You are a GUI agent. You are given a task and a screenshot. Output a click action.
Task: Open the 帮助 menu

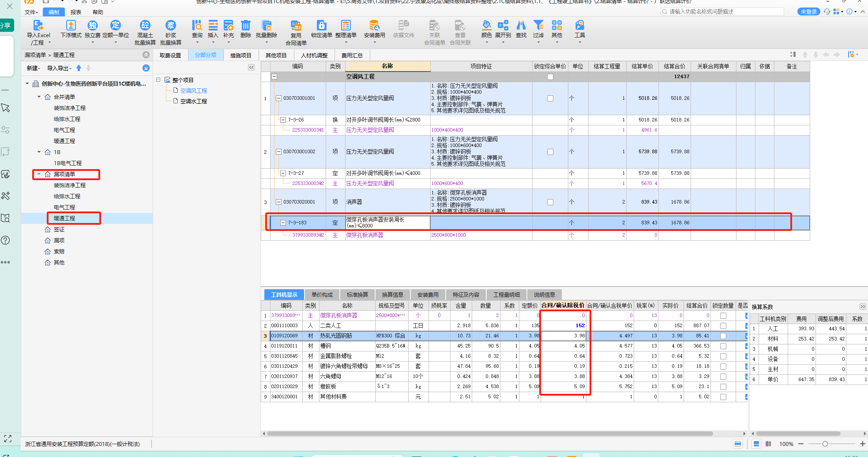click(98, 12)
